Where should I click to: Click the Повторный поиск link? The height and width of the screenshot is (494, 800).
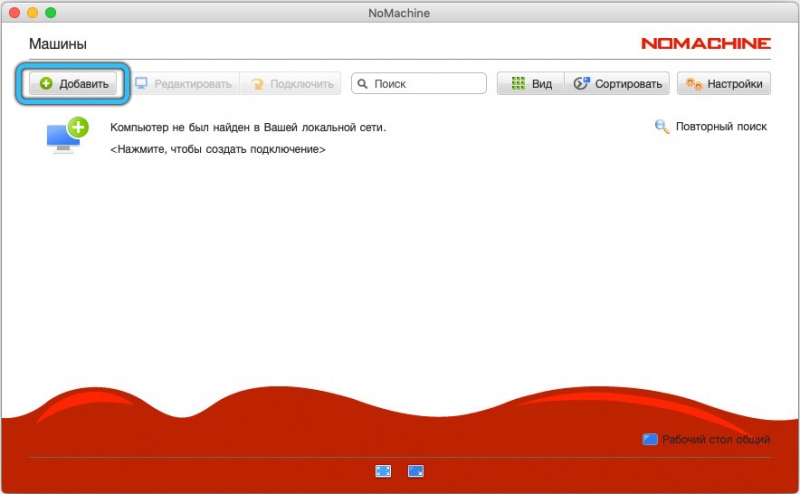(x=721, y=127)
